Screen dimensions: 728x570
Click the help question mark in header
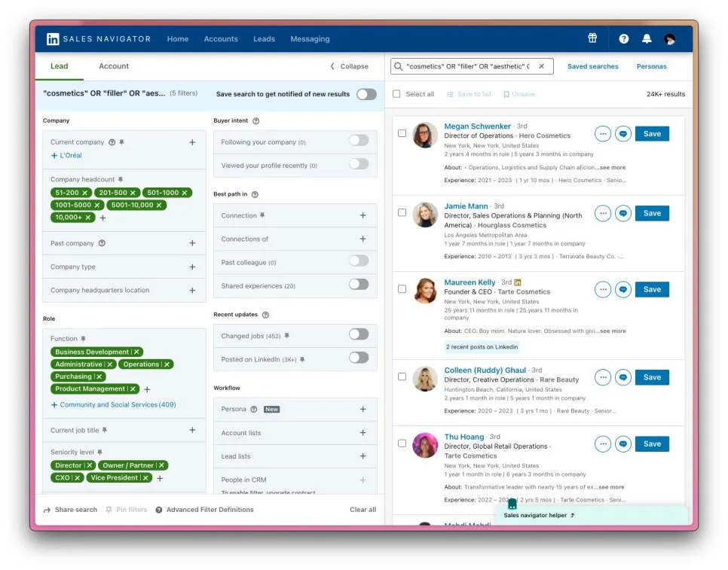coord(623,39)
